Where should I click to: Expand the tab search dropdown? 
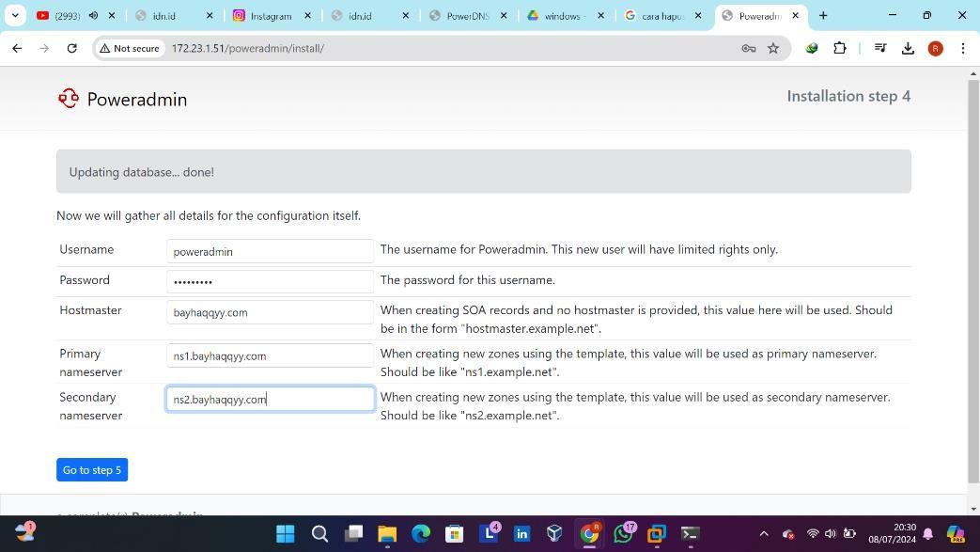pyautogui.click(x=15, y=16)
